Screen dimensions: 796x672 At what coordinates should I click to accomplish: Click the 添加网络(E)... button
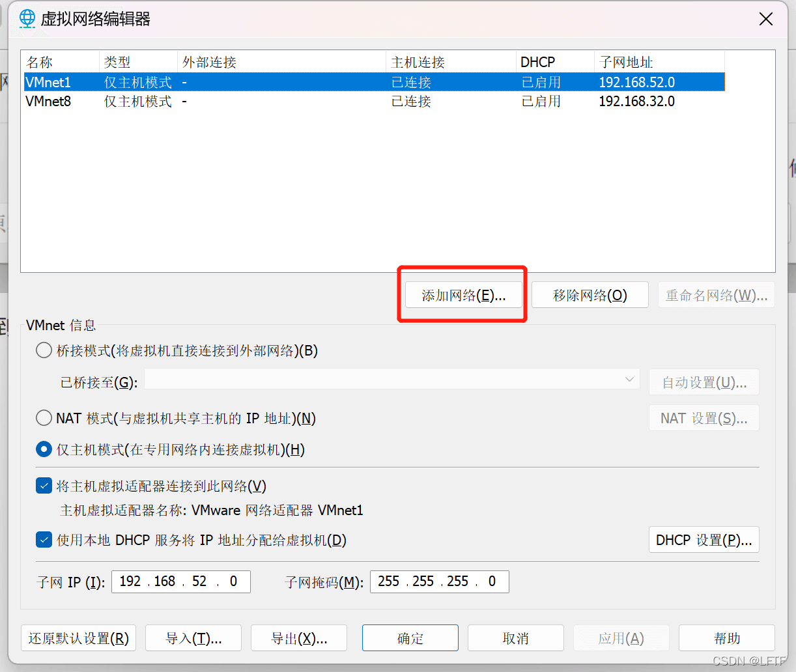(x=464, y=295)
